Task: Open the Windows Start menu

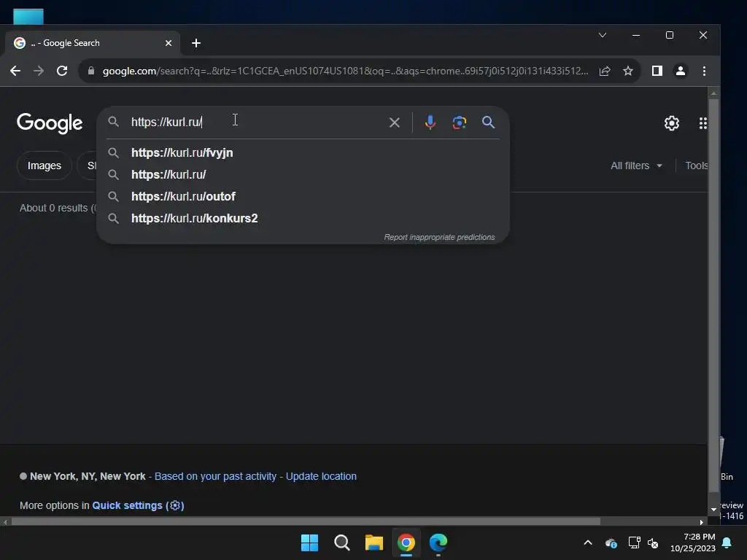Action: coord(309,542)
